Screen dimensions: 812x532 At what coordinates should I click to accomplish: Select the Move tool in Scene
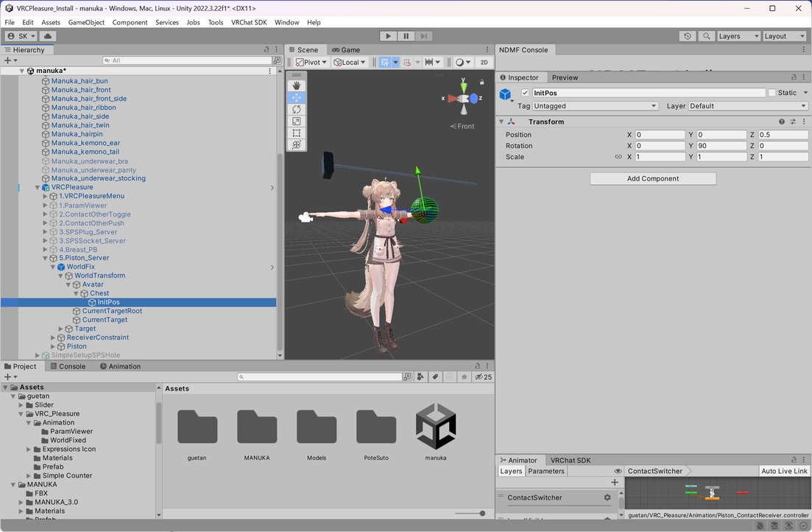tap(296, 97)
